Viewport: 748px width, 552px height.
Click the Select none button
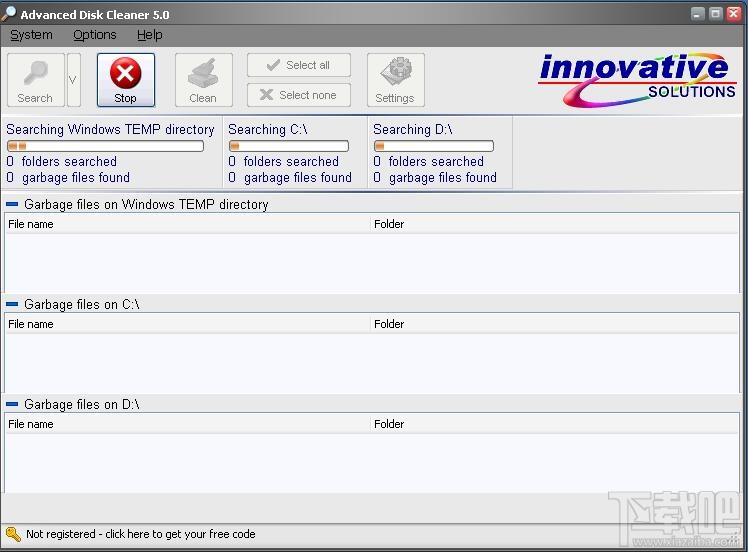click(x=299, y=95)
